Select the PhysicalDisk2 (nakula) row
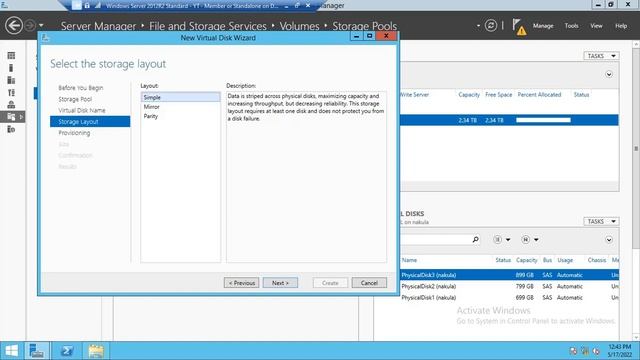This screenshot has width=640, height=360. point(509,287)
